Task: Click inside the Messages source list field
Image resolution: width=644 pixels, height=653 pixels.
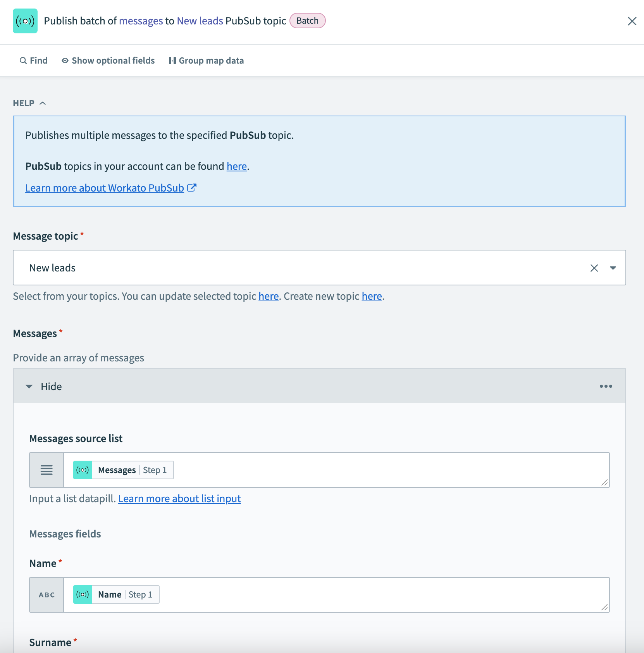Action: (349, 470)
